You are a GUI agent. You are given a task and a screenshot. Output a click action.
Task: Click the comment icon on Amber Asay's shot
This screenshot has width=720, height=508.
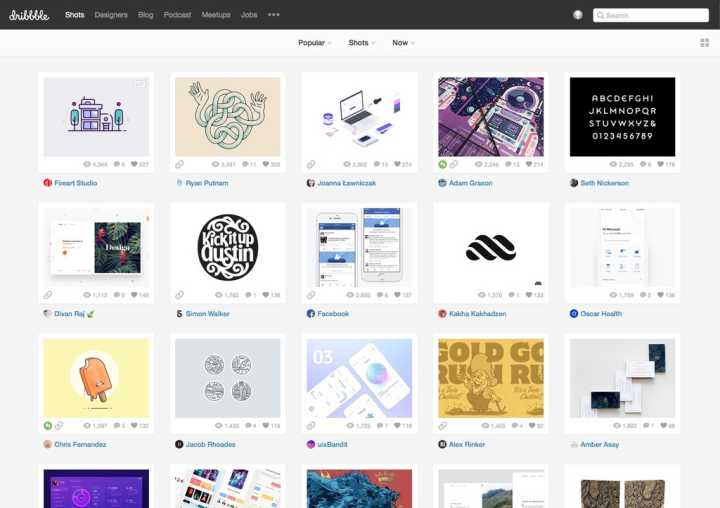click(x=646, y=425)
